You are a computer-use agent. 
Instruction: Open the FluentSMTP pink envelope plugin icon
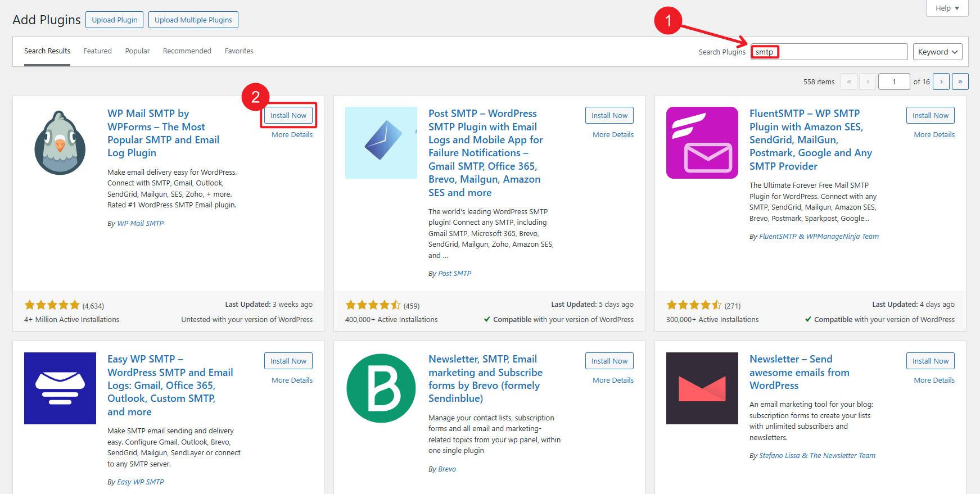(702, 143)
